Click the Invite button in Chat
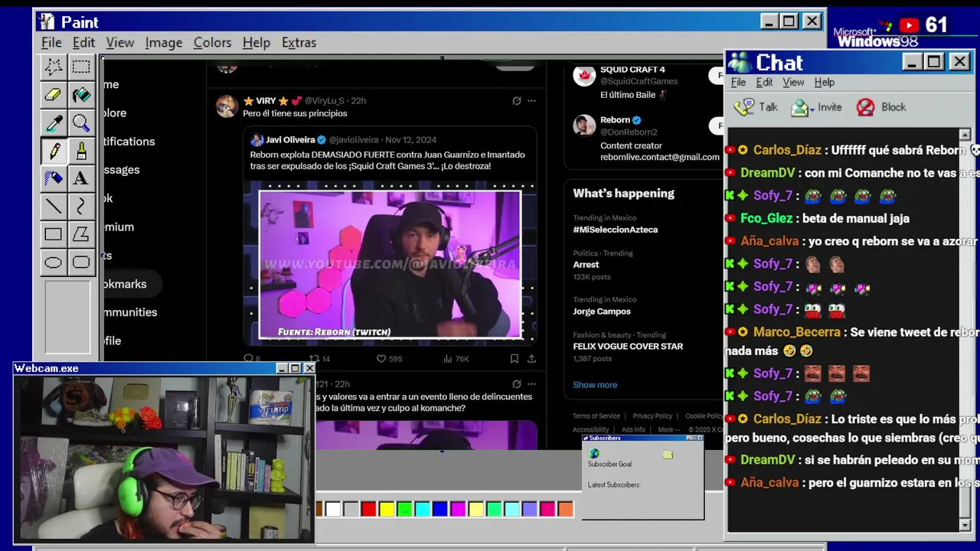 pos(816,107)
